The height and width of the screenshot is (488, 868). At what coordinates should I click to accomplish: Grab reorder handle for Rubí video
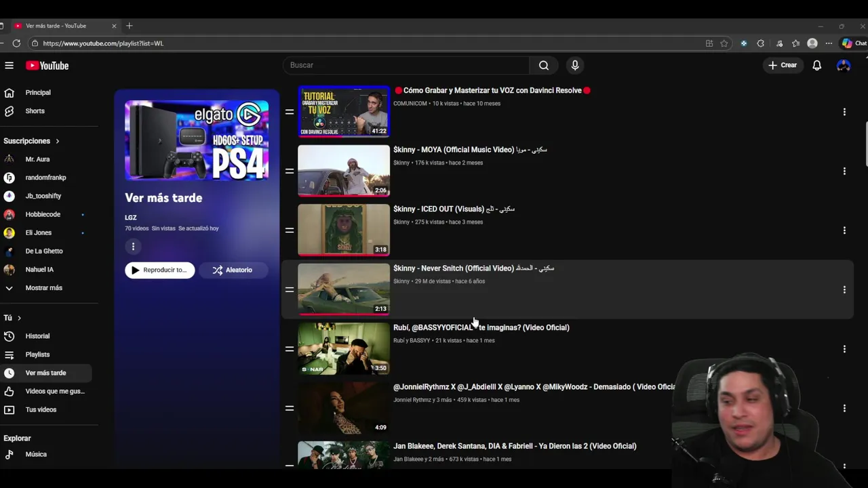tap(290, 349)
